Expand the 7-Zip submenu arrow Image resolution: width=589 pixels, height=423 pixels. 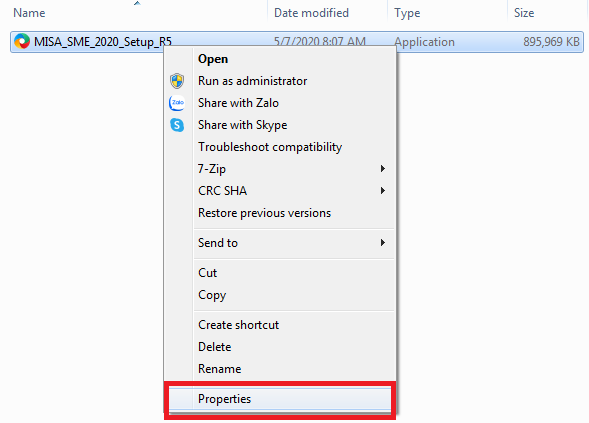(x=382, y=169)
